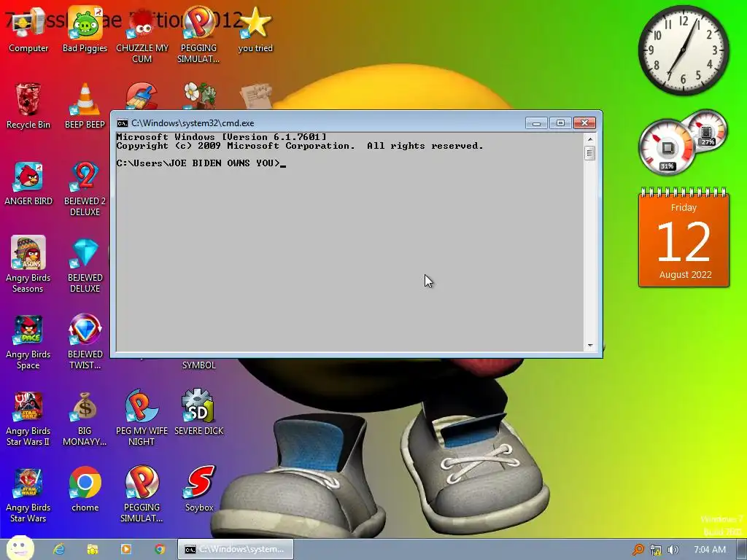Screen dimensions: 747x560
Task: Launch Windows Media Player from taskbar
Action: 126,549
